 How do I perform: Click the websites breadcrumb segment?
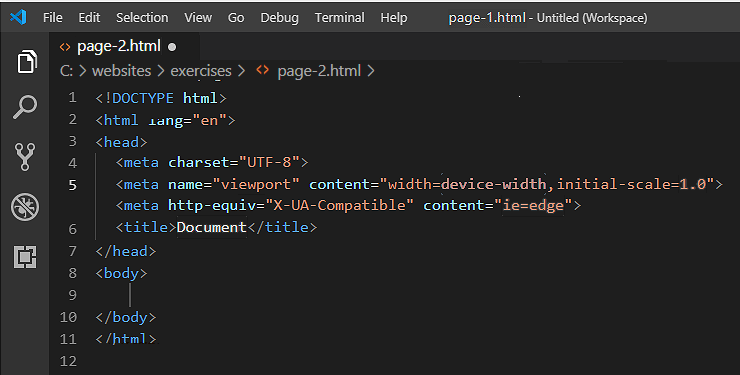[x=121, y=71]
